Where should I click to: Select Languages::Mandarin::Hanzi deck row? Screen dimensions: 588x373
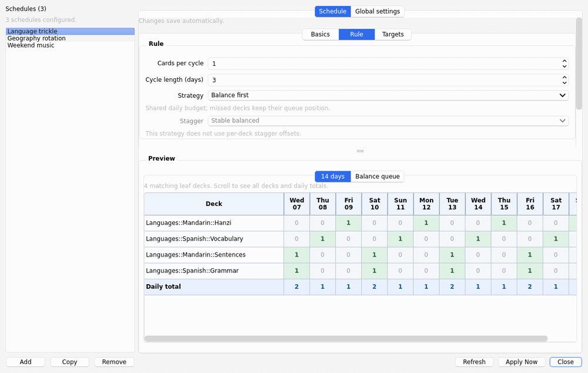(x=214, y=223)
